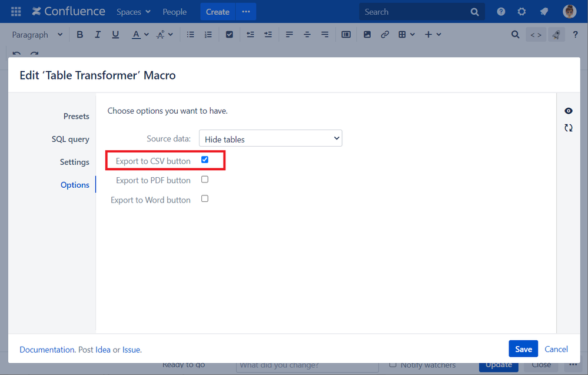This screenshot has width=588, height=375.
Task: Click the Underline formatting icon
Action: tap(115, 35)
